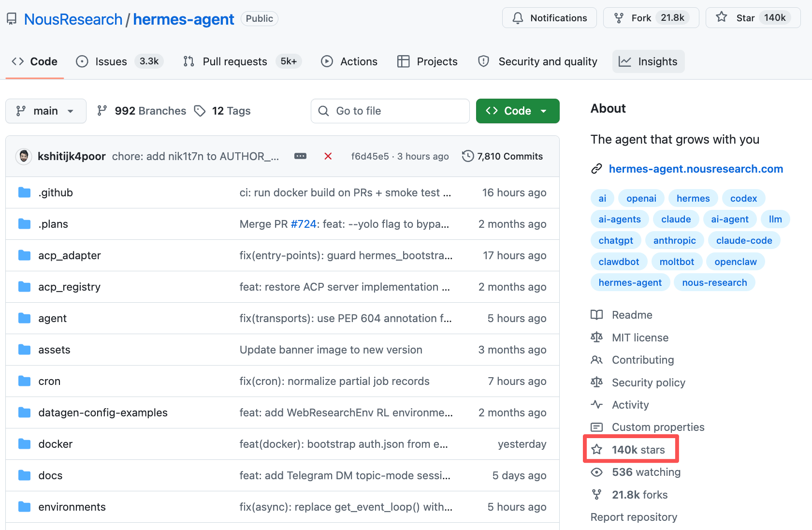The height and width of the screenshot is (530, 812).
Task: Click the Contributing people icon
Action: pyautogui.click(x=597, y=360)
